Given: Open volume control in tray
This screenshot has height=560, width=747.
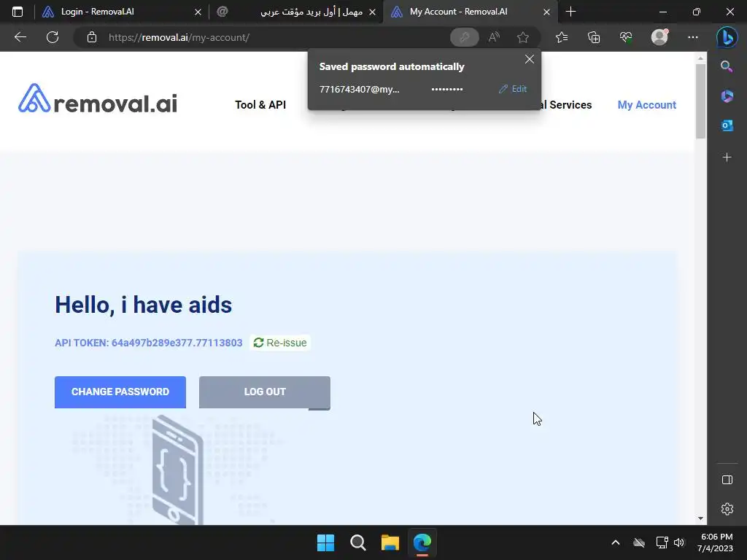Looking at the screenshot, I should [679, 542].
